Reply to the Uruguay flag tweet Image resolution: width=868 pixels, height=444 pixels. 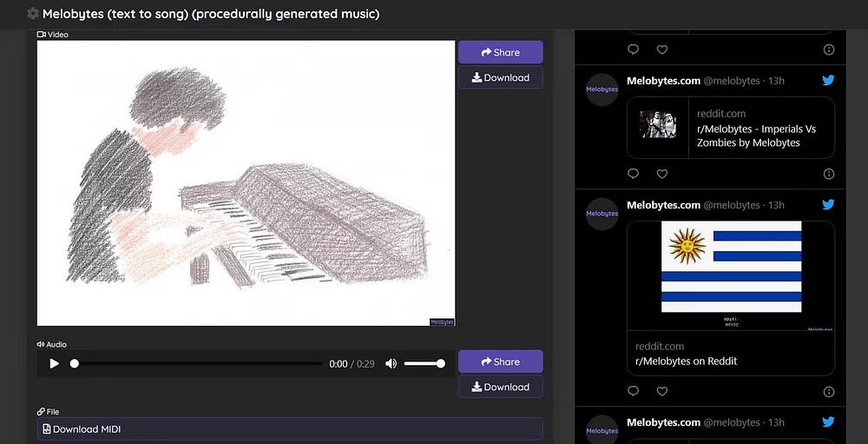pos(634,391)
